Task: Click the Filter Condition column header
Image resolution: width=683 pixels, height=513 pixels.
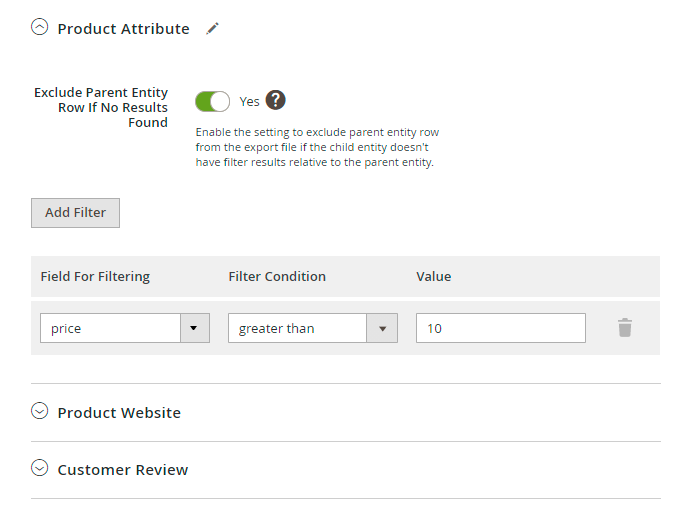Action: click(x=277, y=276)
